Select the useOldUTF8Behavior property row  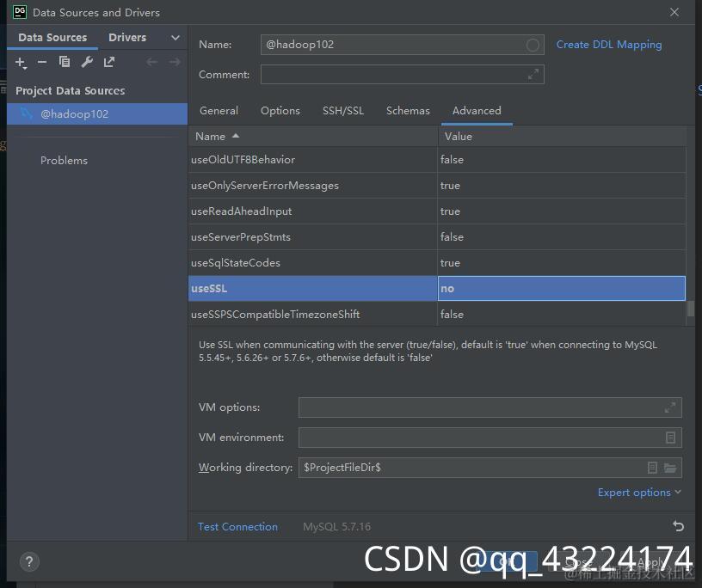(x=437, y=160)
